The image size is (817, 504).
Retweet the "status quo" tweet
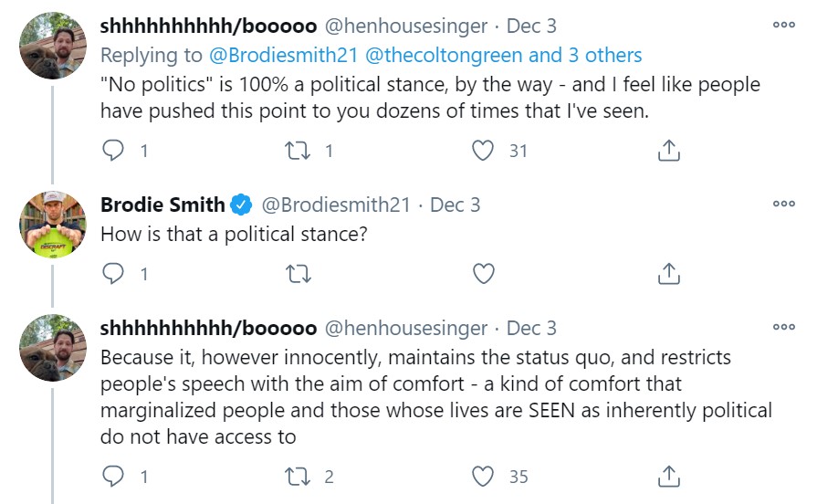[299, 476]
